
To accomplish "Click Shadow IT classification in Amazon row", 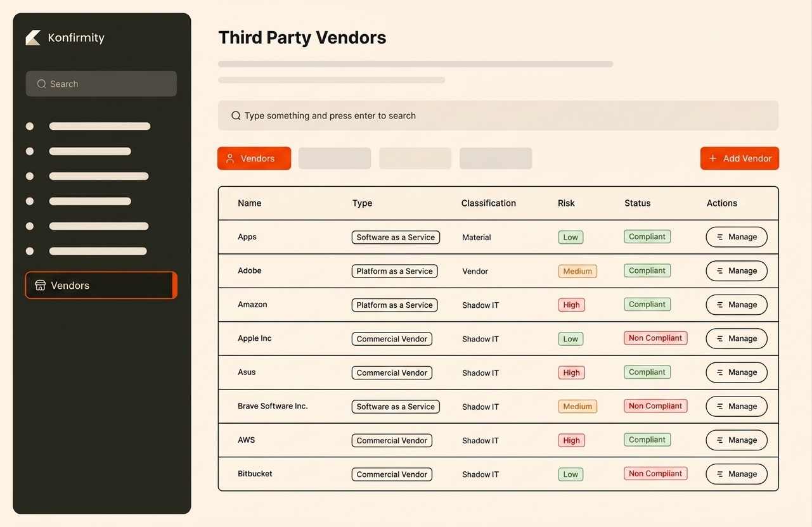I will point(480,305).
